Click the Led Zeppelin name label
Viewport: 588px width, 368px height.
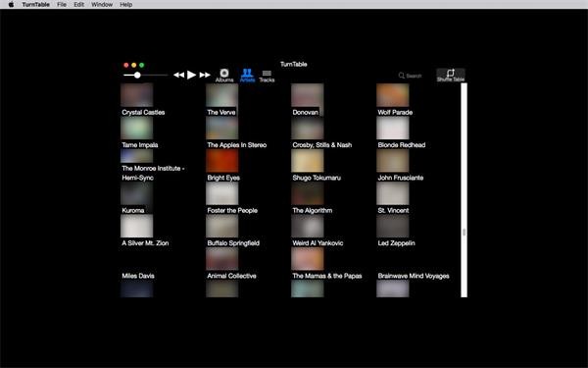click(x=396, y=243)
